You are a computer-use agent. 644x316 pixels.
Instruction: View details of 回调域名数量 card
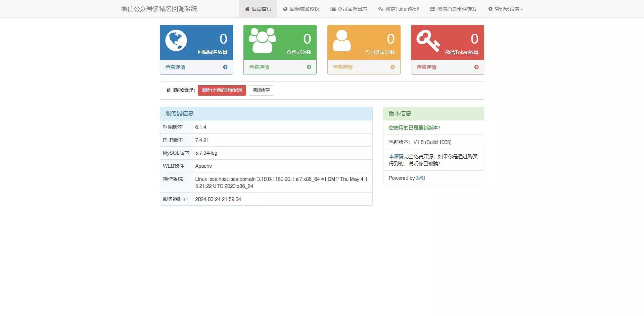click(196, 67)
